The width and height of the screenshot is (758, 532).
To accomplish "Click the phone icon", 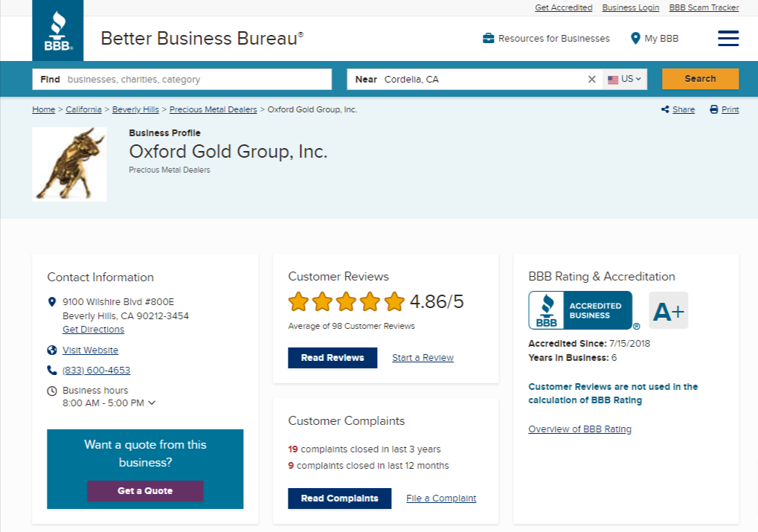I will [x=52, y=370].
